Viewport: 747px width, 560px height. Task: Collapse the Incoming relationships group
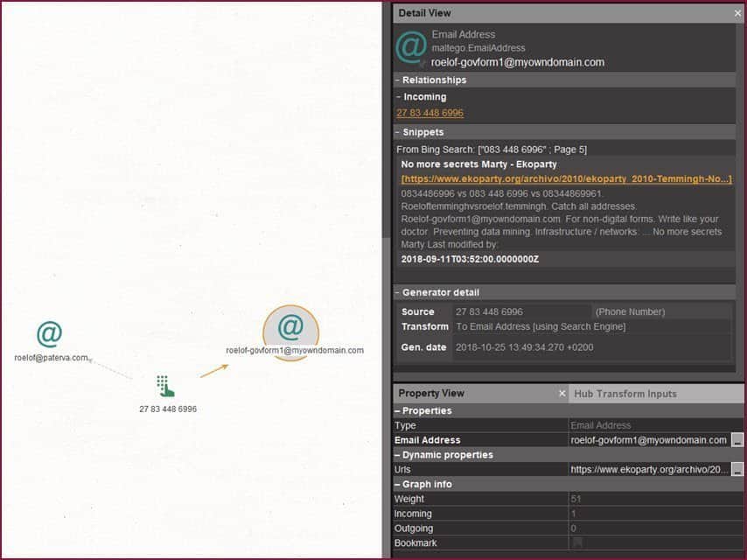(x=399, y=97)
